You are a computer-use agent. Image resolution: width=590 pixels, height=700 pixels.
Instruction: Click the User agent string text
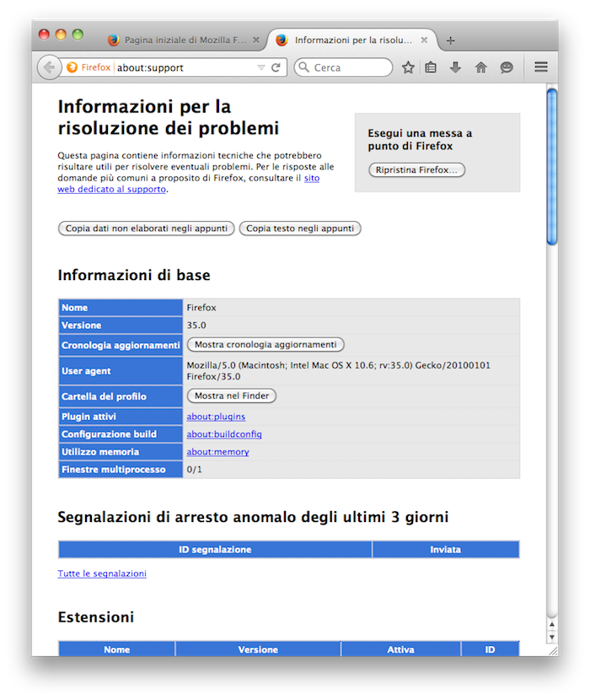[x=338, y=371]
